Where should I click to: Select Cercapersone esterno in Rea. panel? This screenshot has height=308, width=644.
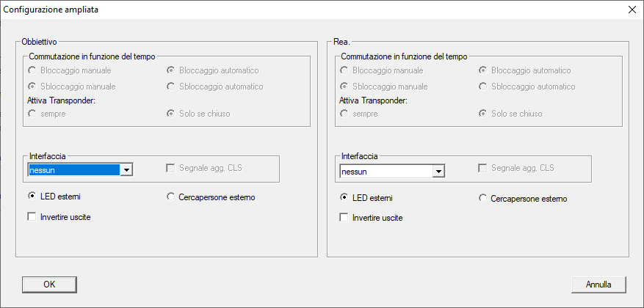pos(483,198)
